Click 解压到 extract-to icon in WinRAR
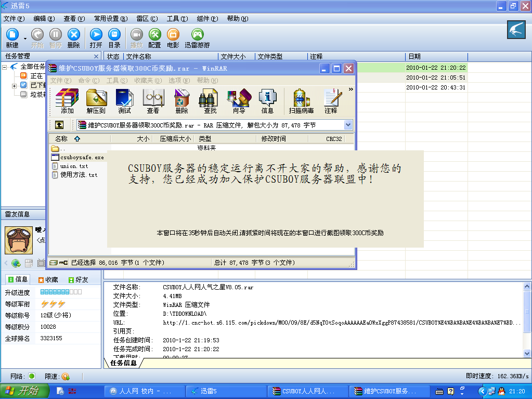The height and width of the screenshot is (399, 532). click(96, 101)
